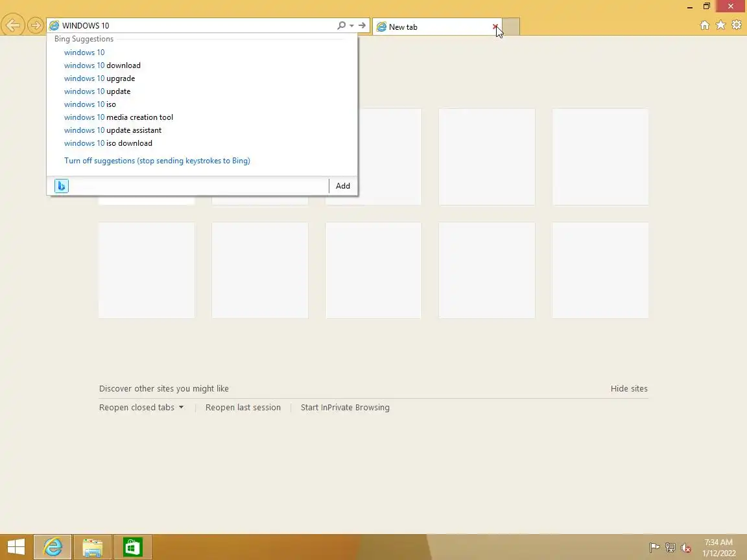The width and height of the screenshot is (747, 560).
Task: Open File Explorer from taskbar
Action: [93, 547]
